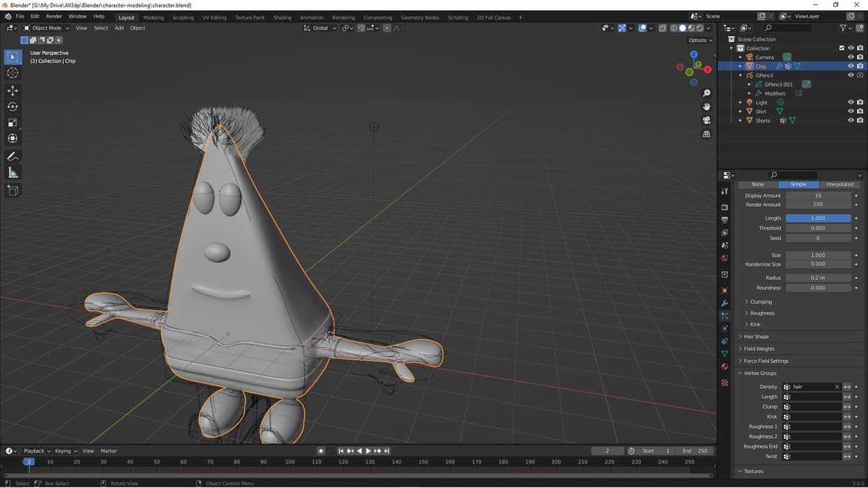Select the Annotate tool
The height and width of the screenshot is (488, 868).
point(13,157)
